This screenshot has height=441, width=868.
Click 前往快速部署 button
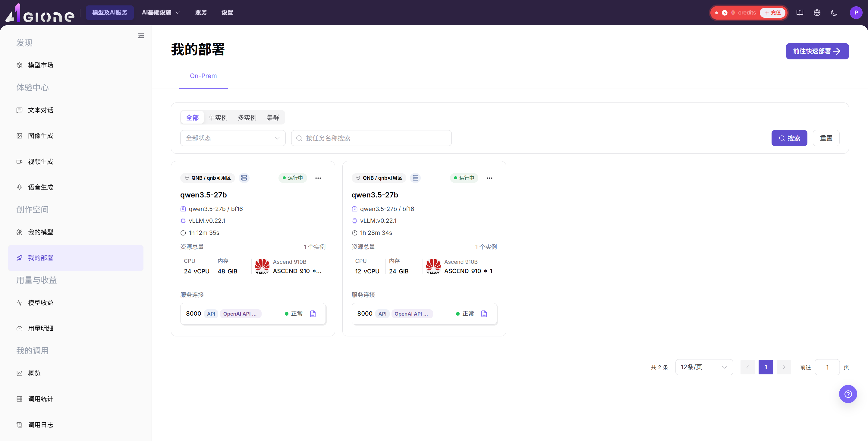pyautogui.click(x=817, y=51)
